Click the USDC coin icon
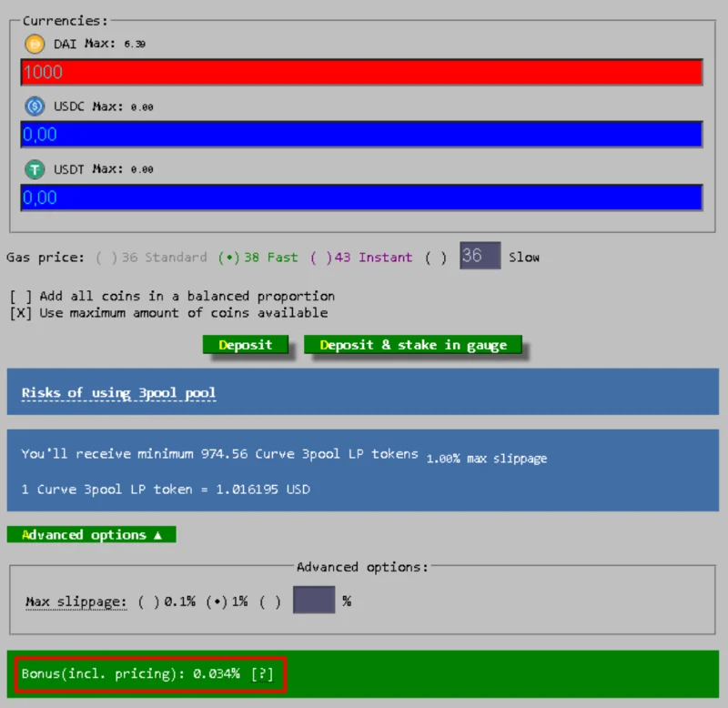This screenshot has width=728, height=708. (x=35, y=106)
